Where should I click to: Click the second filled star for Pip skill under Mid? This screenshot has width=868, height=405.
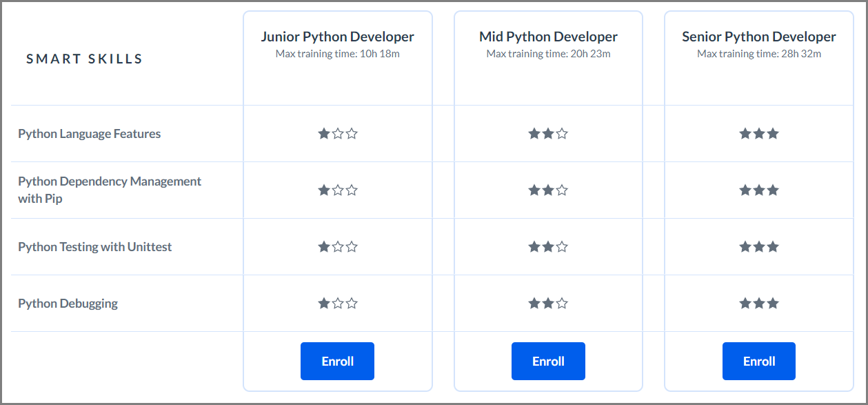(548, 190)
